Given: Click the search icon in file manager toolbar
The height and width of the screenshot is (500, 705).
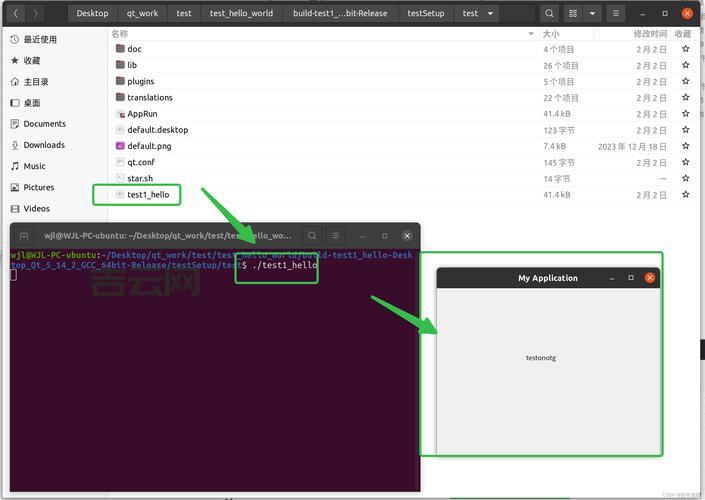Looking at the screenshot, I should [550, 13].
